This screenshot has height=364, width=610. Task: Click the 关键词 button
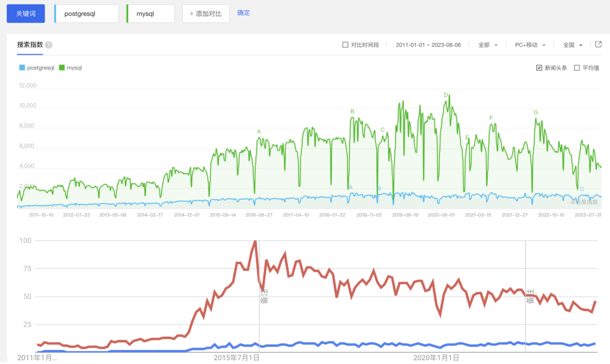(x=25, y=14)
